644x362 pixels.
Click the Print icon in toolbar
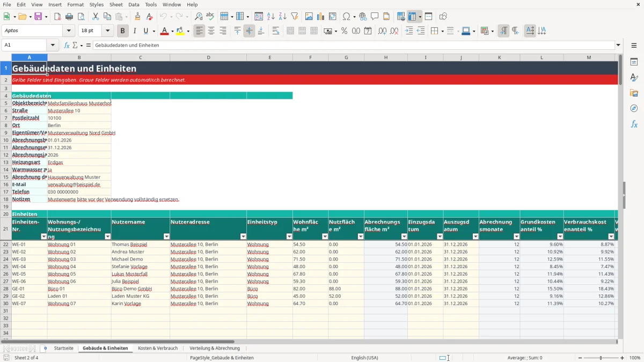click(69, 17)
